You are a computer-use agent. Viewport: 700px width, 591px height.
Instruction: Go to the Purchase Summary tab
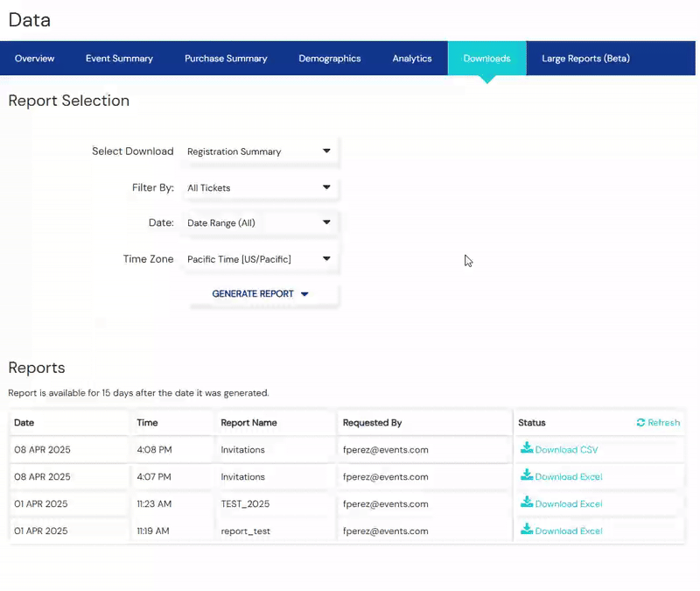(226, 59)
